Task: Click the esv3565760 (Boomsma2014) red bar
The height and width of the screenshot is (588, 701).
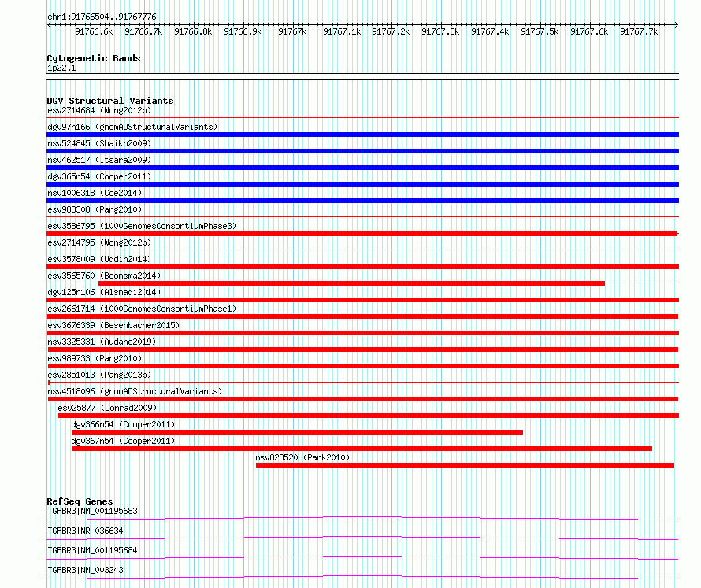Action: 351,283
